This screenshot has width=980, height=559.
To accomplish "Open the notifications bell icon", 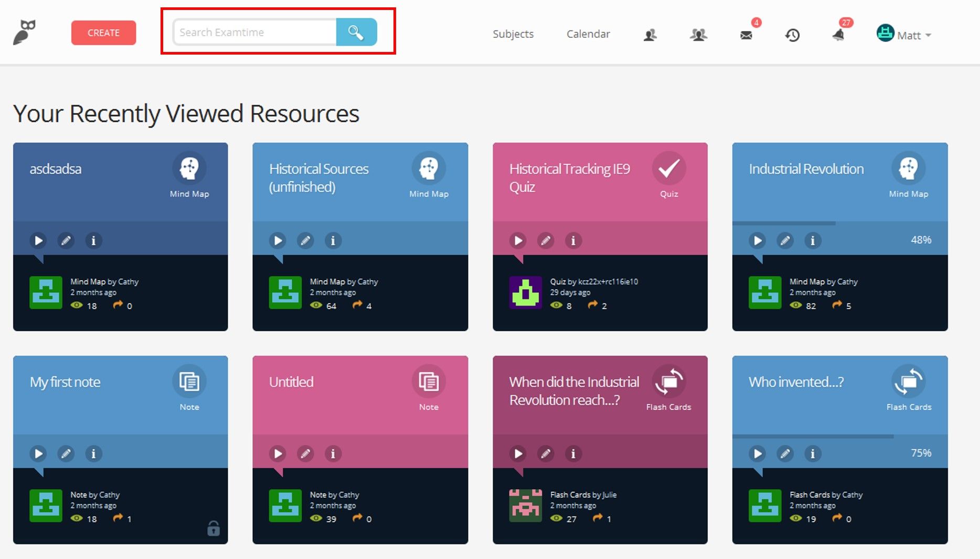I will coord(838,35).
